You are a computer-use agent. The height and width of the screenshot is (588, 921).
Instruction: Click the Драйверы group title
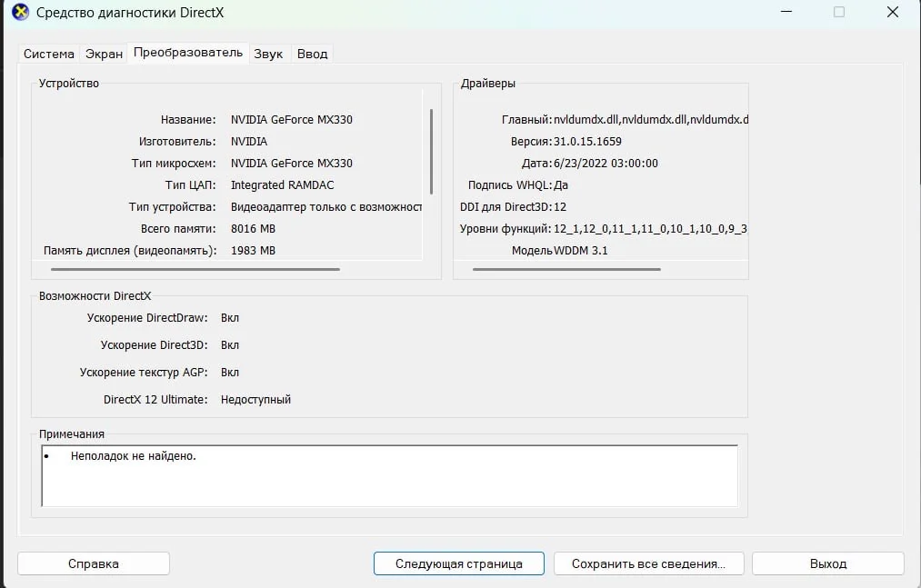(x=487, y=83)
